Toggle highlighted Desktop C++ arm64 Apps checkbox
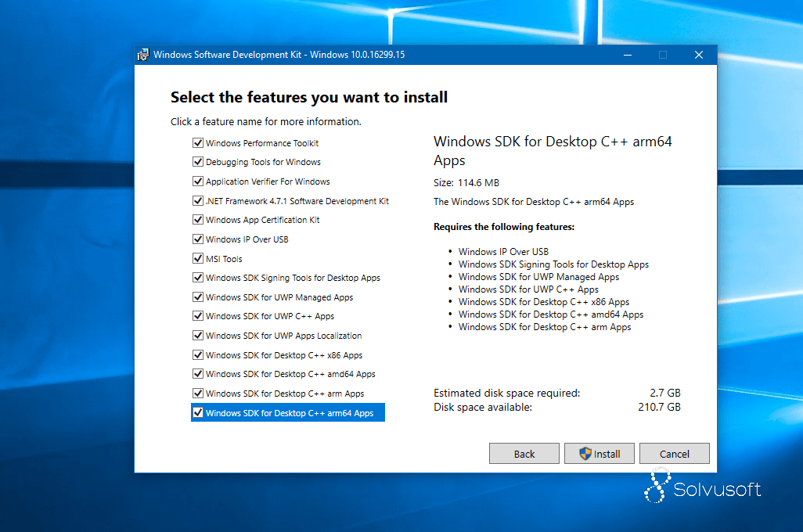This screenshot has width=803, height=532. (198, 413)
